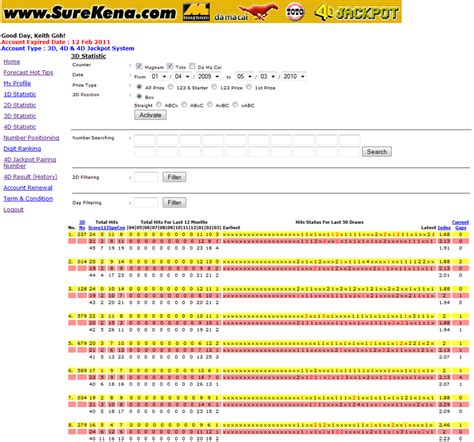Viewport: 474px width, 442px height.
Task: Open the From year dropdown showing 2009
Action: (208, 77)
